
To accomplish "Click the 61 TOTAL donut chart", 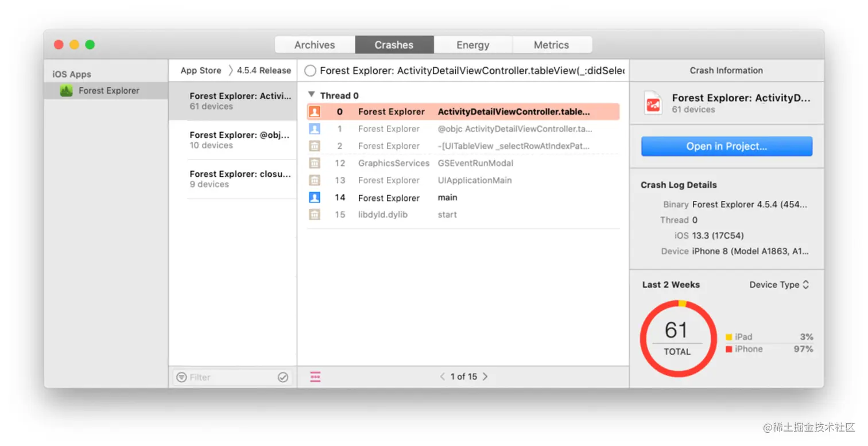I will 678,338.
